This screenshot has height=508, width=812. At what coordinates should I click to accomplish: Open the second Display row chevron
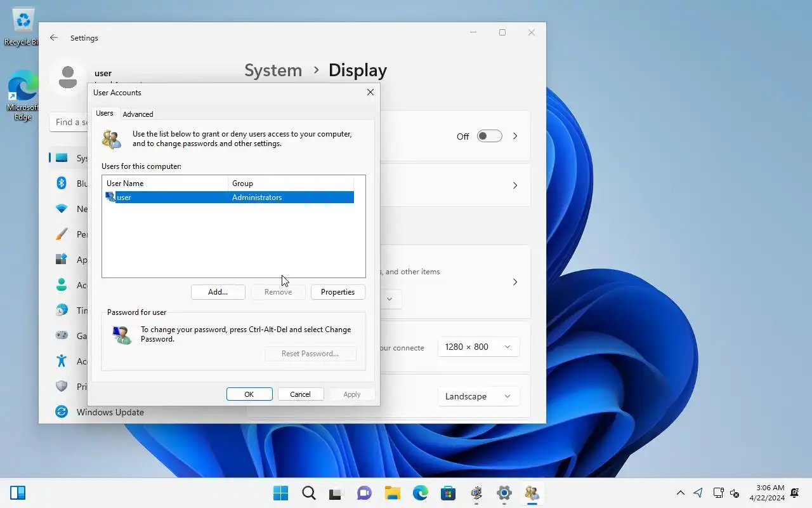click(515, 185)
